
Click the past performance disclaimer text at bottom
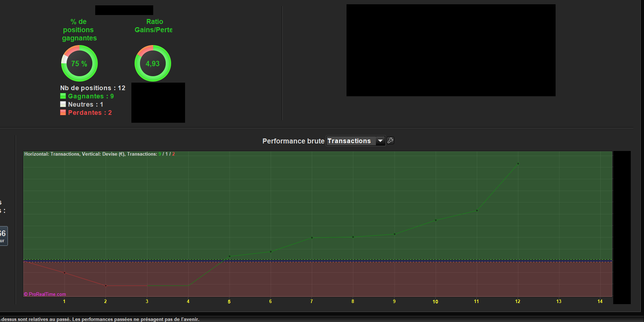pyautogui.click(x=100, y=319)
